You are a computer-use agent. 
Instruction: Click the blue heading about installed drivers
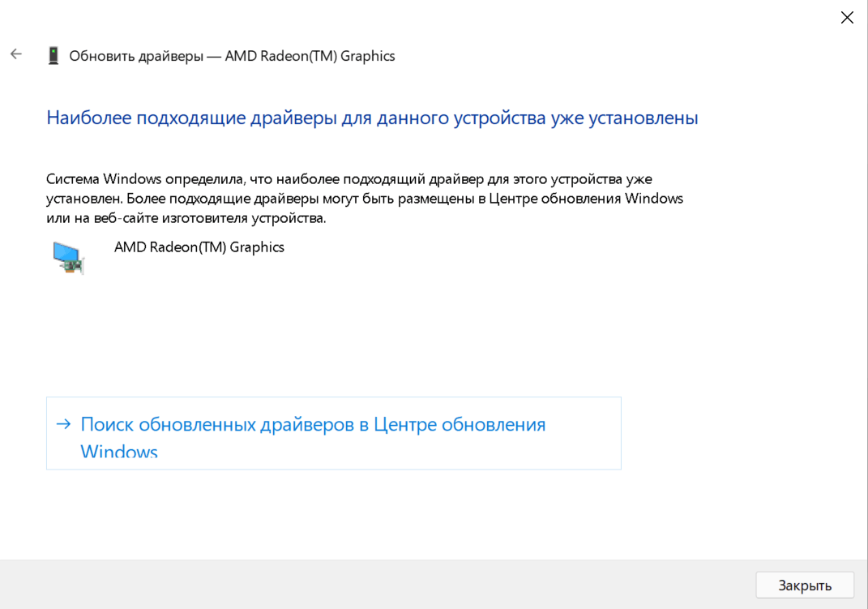pyautogui.click(x=372, y=118)
